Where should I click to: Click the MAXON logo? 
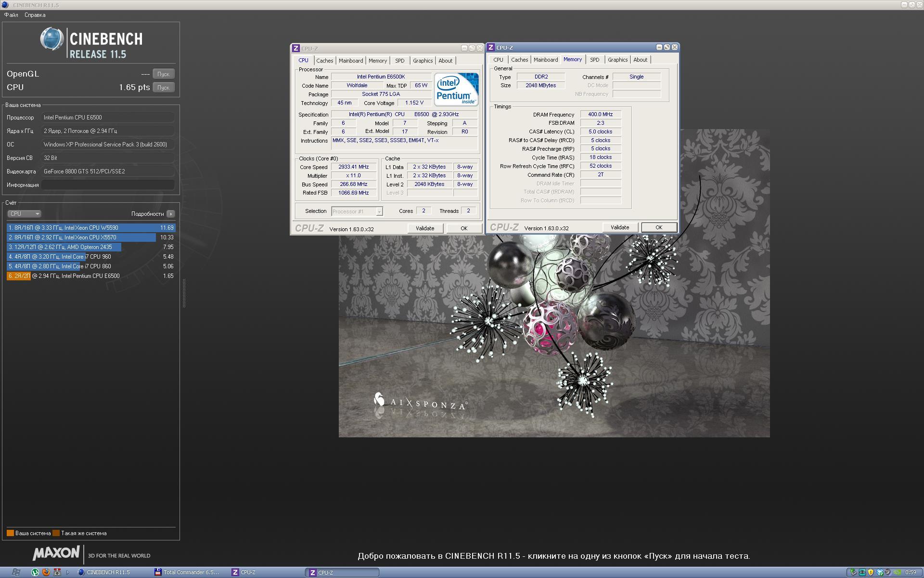click(x=56, y=553)
